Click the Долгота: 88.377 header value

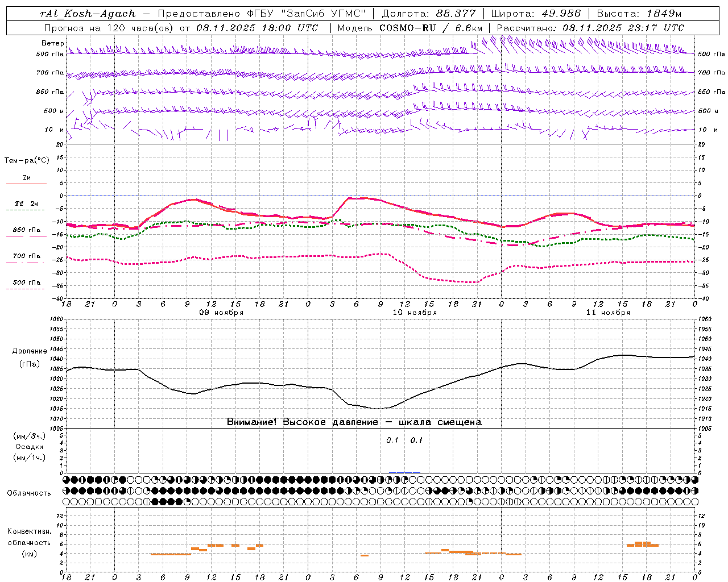coord(429,14)
